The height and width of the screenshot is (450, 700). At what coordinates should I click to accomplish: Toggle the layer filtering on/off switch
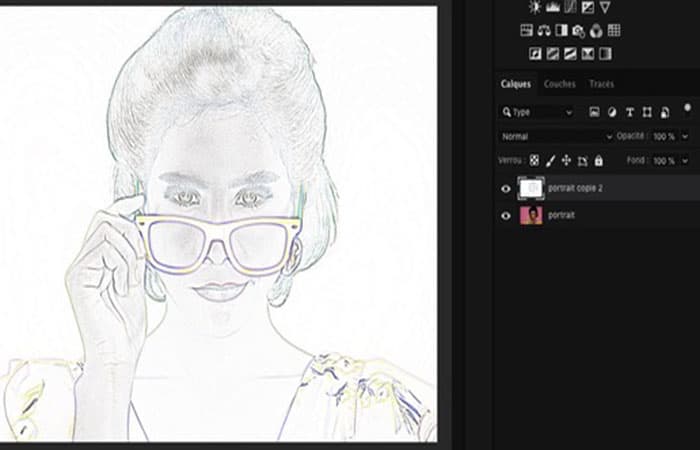click(688, 110)
